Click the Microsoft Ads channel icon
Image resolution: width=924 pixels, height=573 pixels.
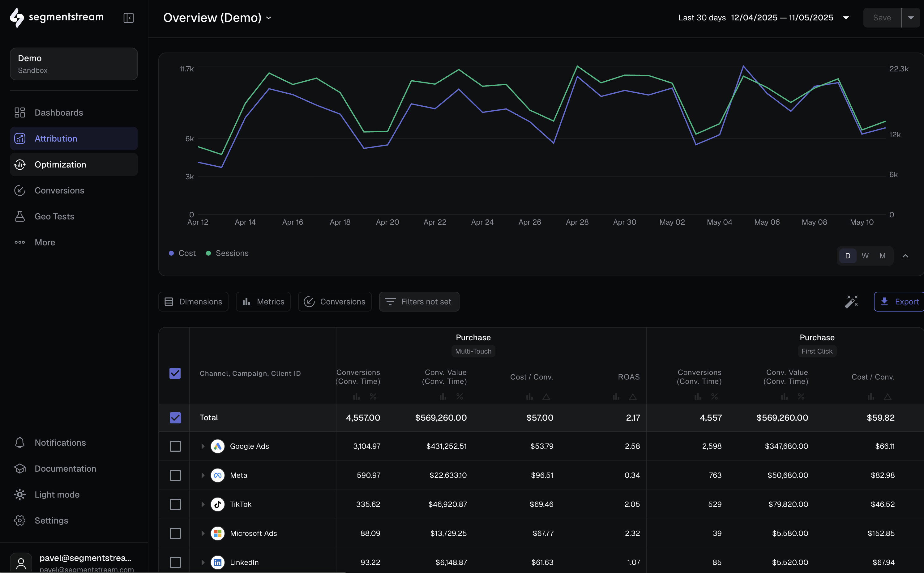pyautogui.click(x=218, y=533)
